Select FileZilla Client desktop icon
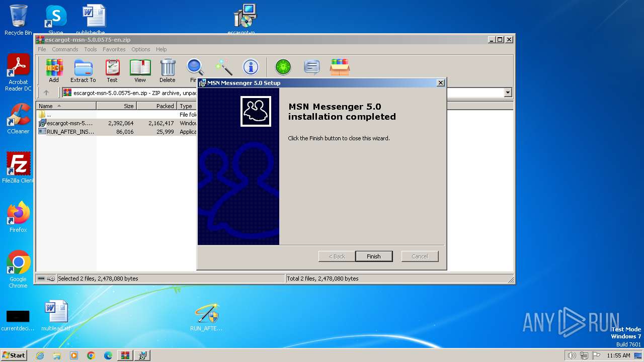 click(18, 168)
